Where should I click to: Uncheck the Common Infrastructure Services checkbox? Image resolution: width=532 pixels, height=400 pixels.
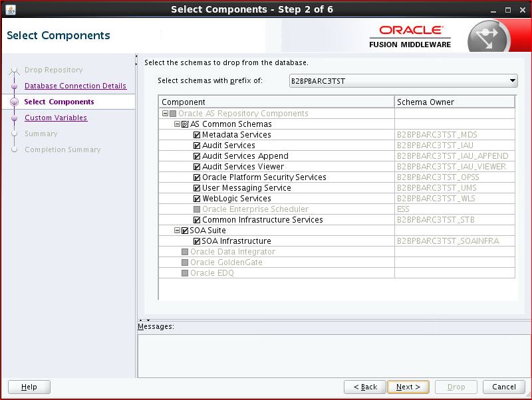point(197,220)
